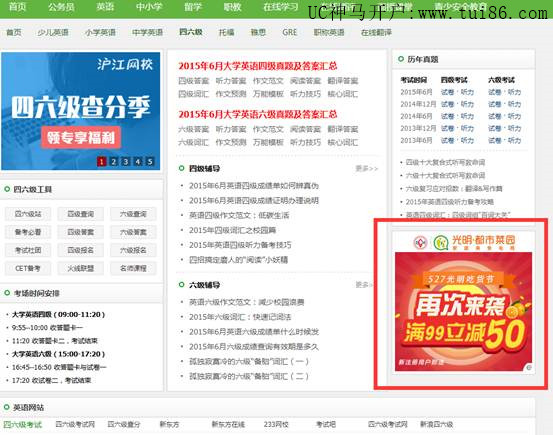The width and height of the screenshot is (553, 435).
Task: Click the 六级报名 tool button
Action: [x=133, y=250]
